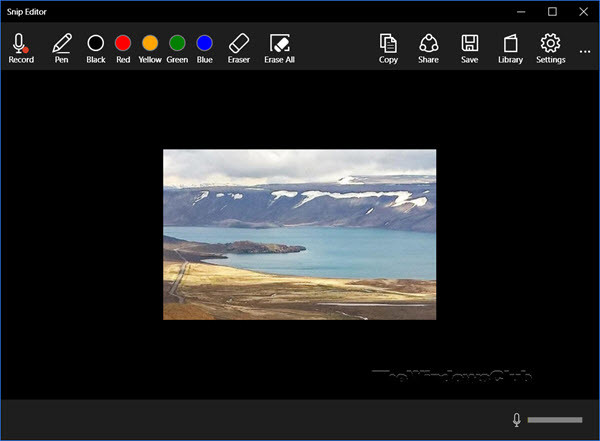The image size is (600, 441).
Task: Click the captured landscape image
Action: coord(300,234)
